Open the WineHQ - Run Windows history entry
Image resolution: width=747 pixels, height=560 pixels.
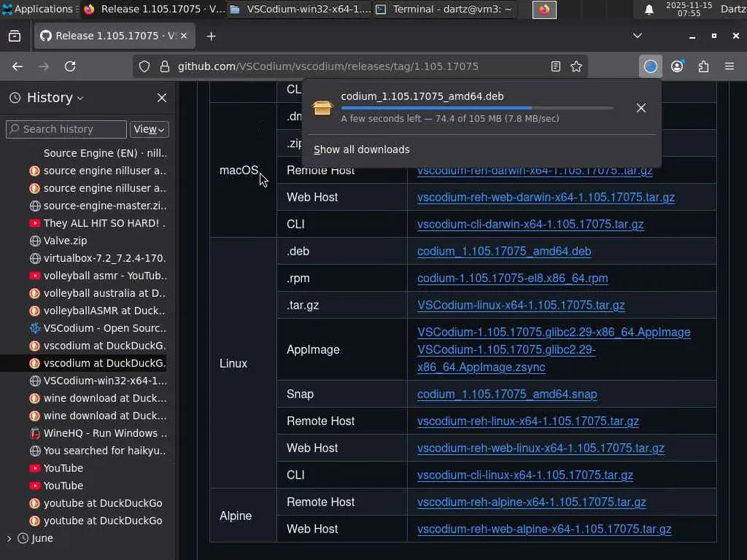tap(99, 433)
